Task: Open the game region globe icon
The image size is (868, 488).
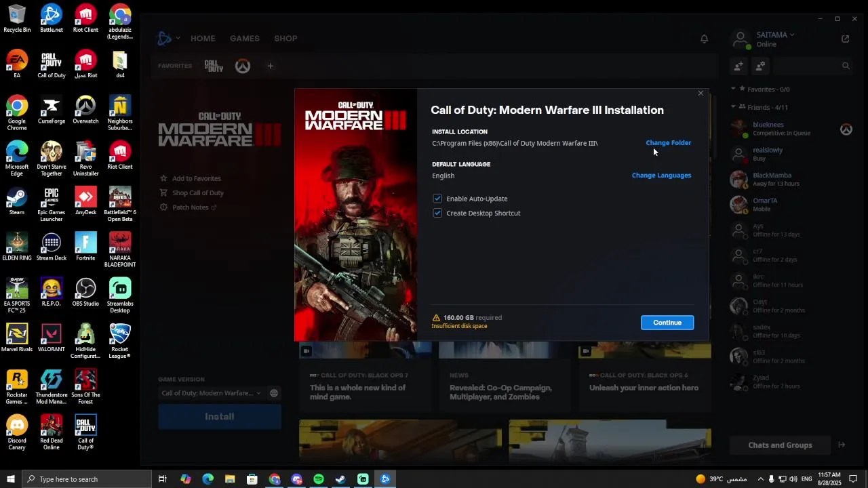Action: click(274, 393)
